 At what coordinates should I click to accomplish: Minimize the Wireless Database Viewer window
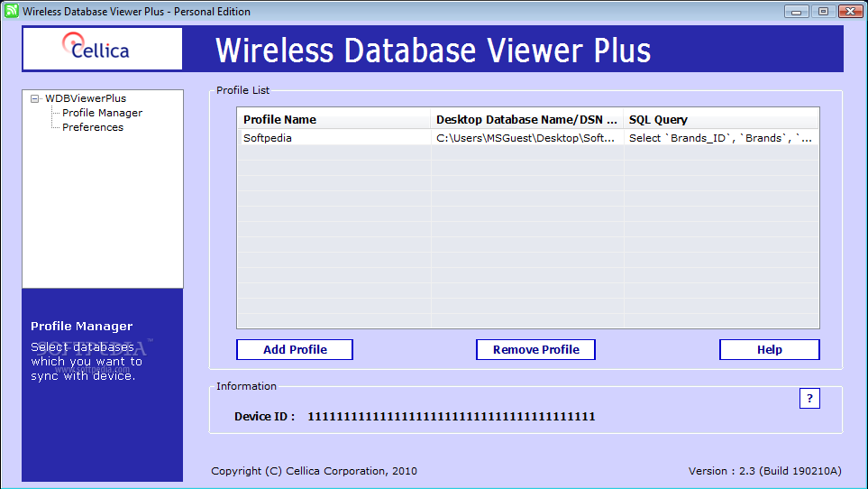pos(796,11)
